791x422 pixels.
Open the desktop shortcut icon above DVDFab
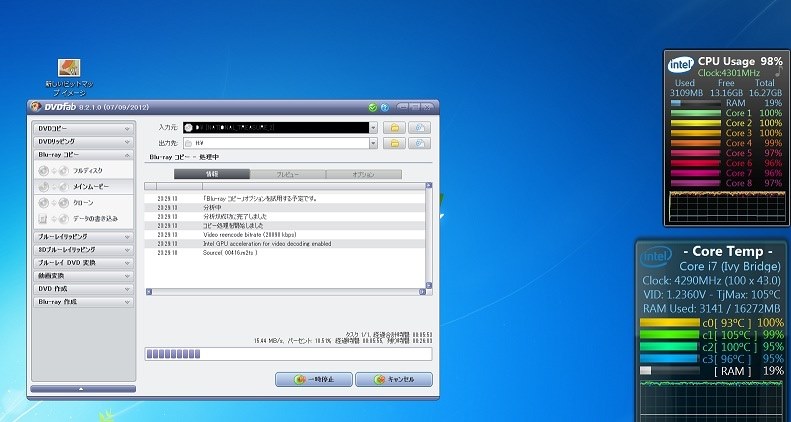[x=69, y=69]
